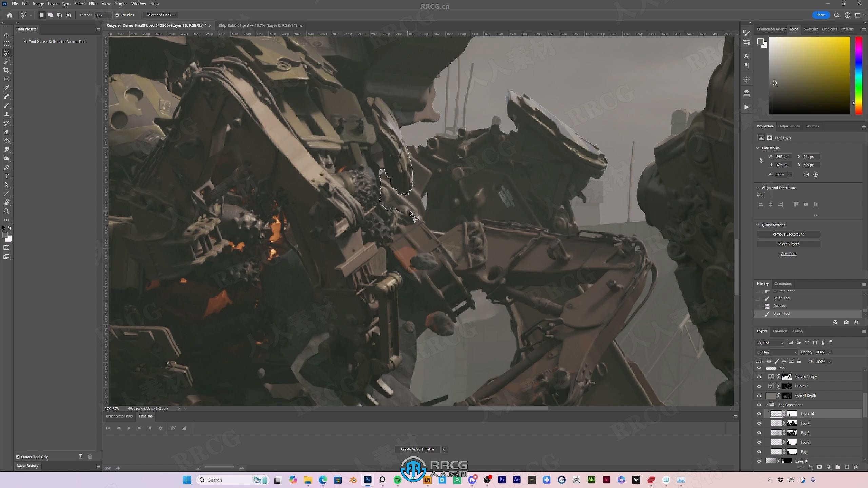Open Spotify from the taskbar

(397, 480)
